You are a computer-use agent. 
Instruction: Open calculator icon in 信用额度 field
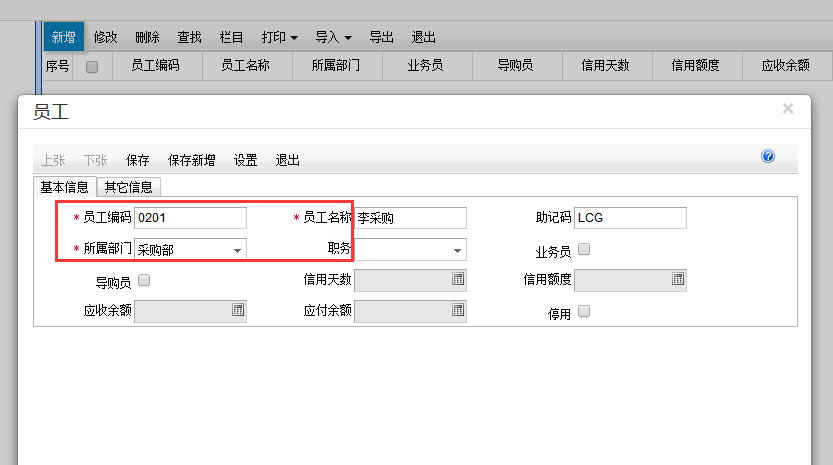coord(678,280)
